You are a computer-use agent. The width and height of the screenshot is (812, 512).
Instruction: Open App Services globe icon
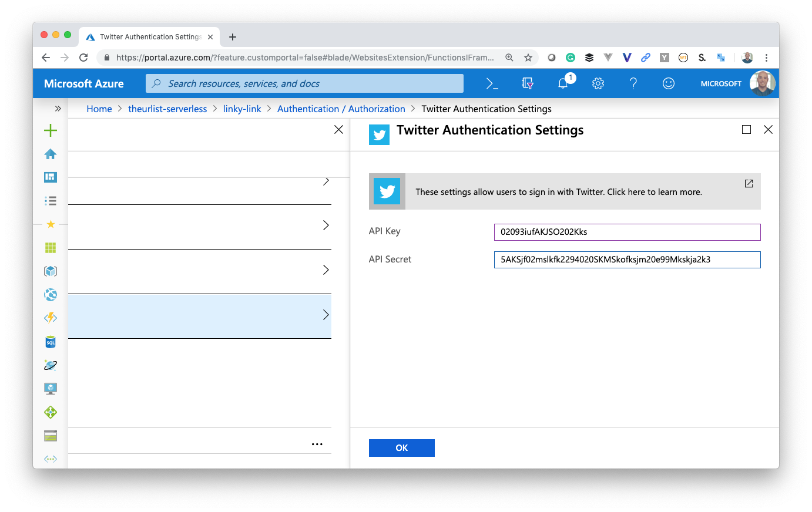click(51, 295)
